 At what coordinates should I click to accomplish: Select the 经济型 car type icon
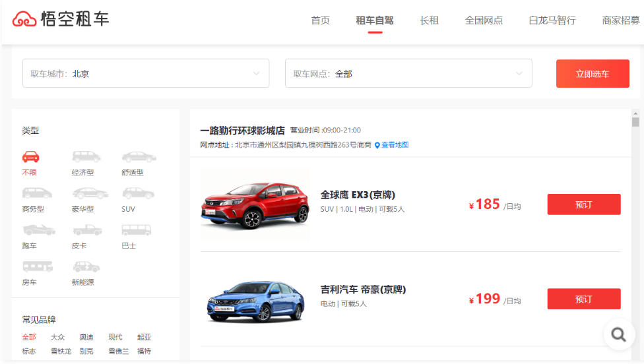tap(86, 156)
